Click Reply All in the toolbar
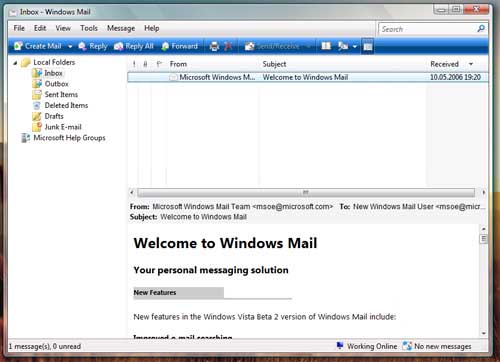Image resolution: width=500 pixels, height=362 pixels. pos(134,46)
